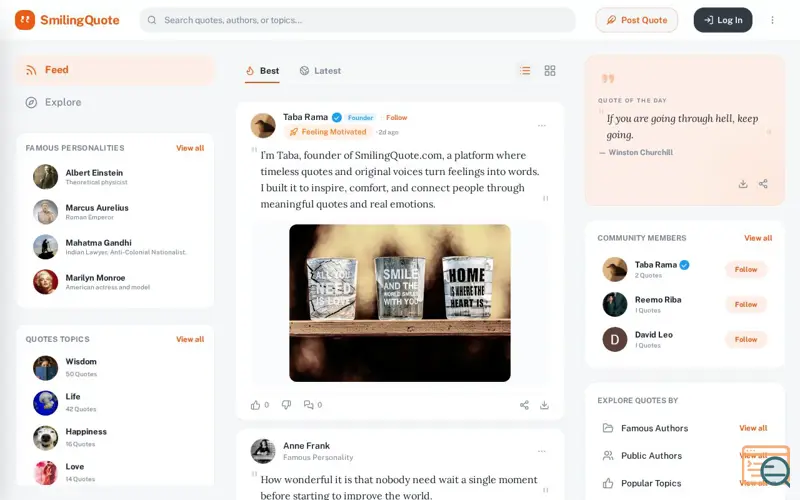The height and width of the screenshot is (500, 800).
Task: Click the Winston Churchill author name
Action: pos(640,152)
